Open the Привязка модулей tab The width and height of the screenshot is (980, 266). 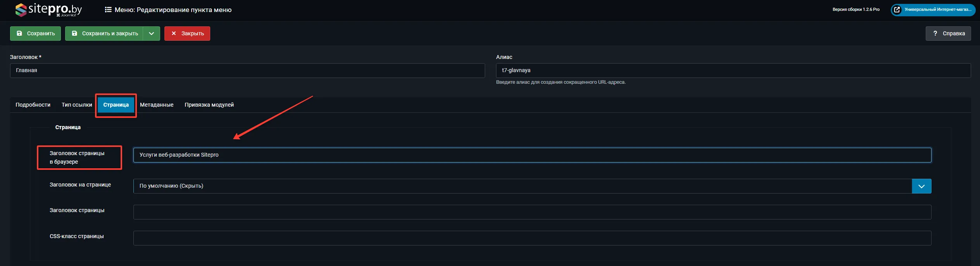coord(209,105)
